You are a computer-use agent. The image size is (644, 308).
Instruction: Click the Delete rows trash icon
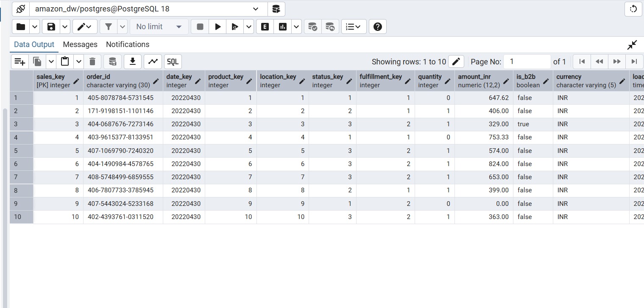(x=92, y=61)
